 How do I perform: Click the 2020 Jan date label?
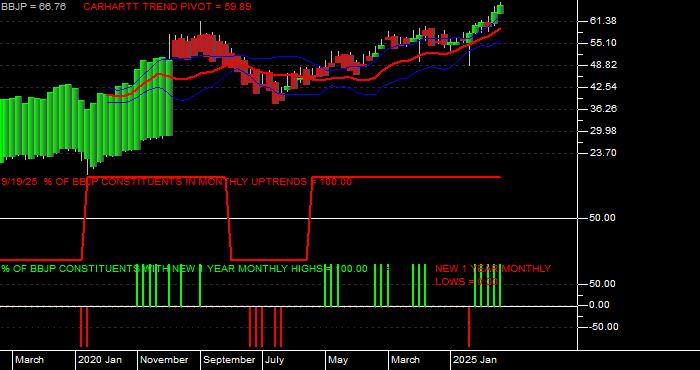[x=100, y=360]
